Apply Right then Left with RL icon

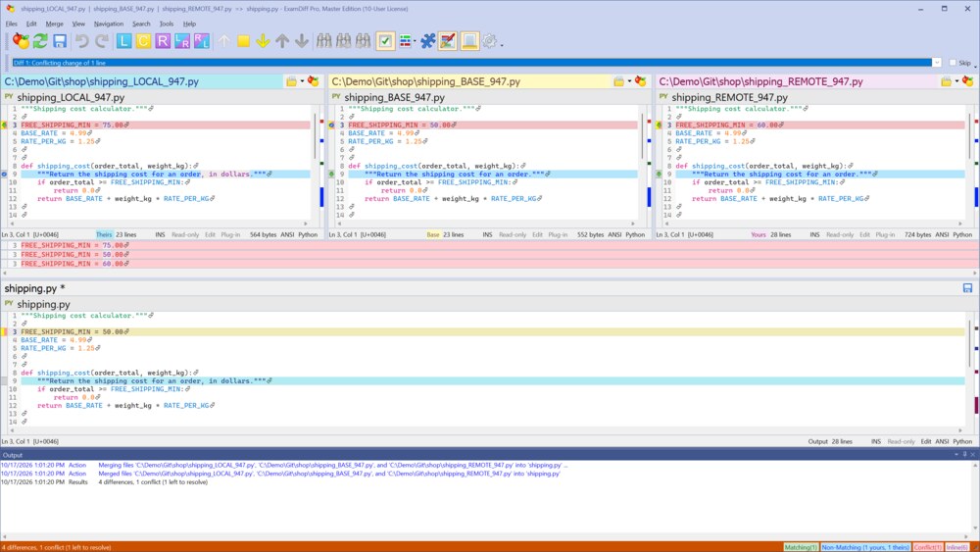[201, 41]
